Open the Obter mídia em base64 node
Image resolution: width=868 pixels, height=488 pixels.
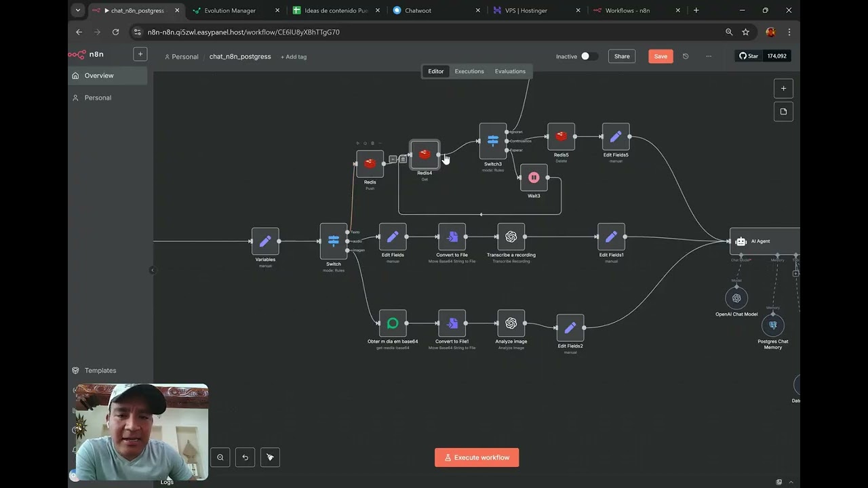[393, 323]
